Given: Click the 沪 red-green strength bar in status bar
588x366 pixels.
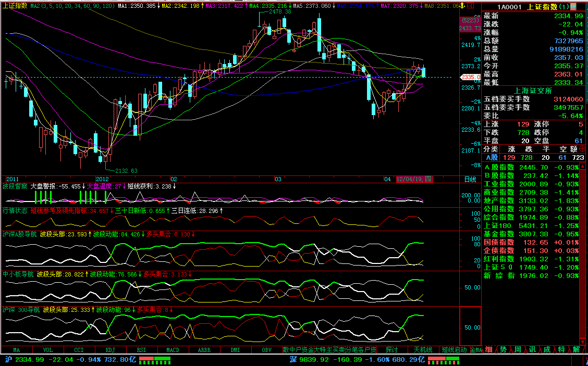Looking at the screenshot, I should pyautogui.click(x=155, y=360).
